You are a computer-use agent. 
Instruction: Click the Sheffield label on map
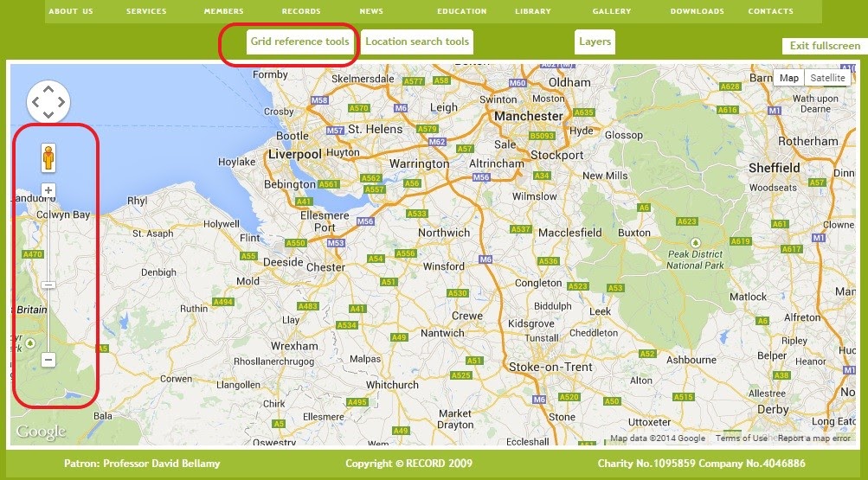pos(775,168)
